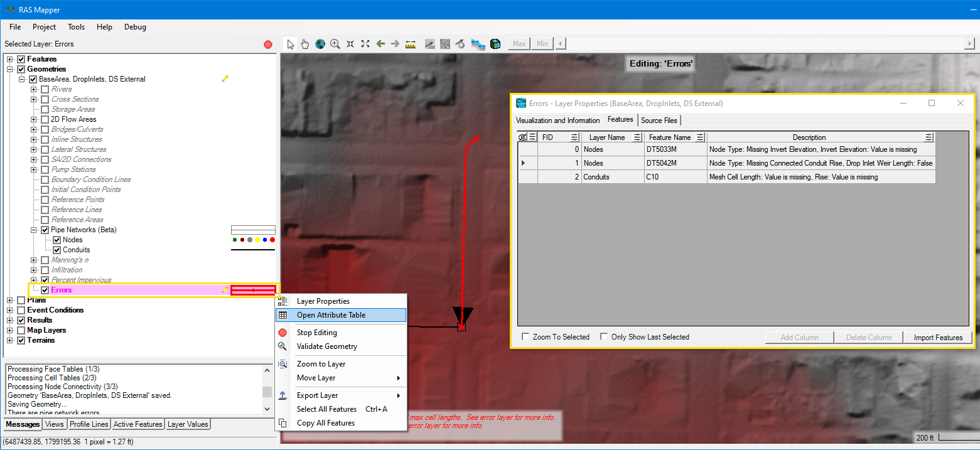Screen dimensions: 980x450
Task: Enable the Zoom To Selected checkbox
Action: coord(525,337)
